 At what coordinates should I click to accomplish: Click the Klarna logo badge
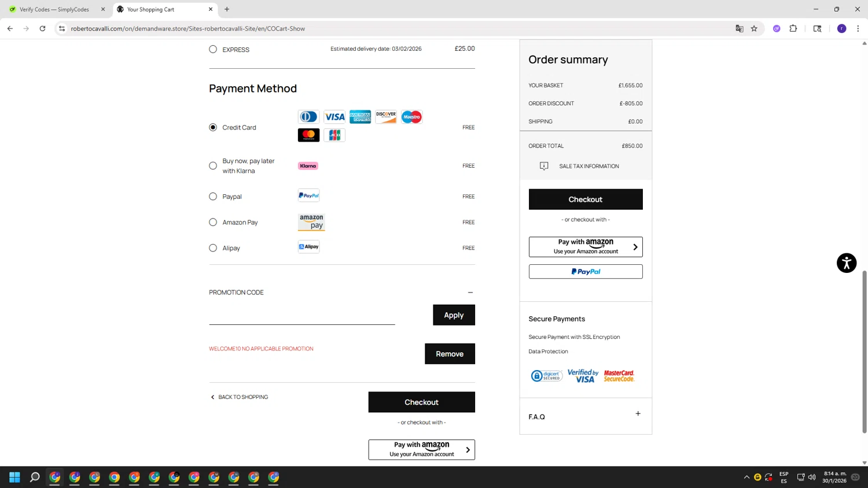(308, 166)
